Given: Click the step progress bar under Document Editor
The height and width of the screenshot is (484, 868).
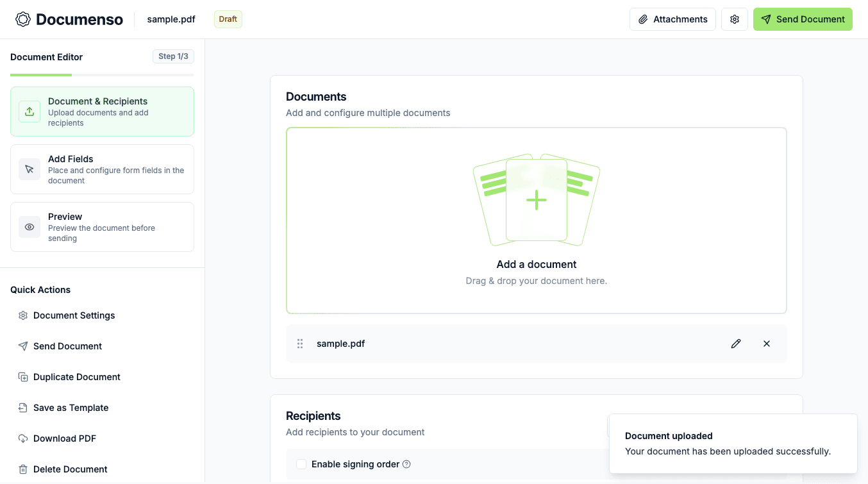Looking at the screenshot, I should (x=102, y=75).
